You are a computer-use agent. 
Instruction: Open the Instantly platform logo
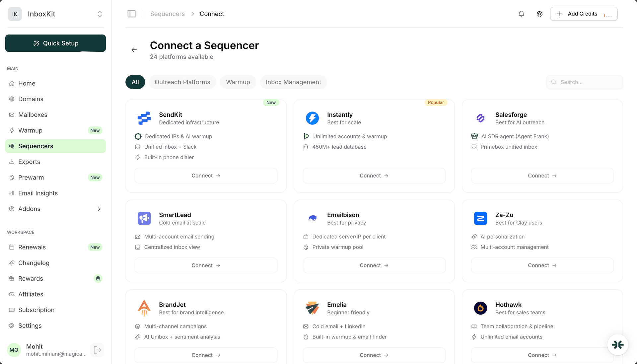point(312,118)
